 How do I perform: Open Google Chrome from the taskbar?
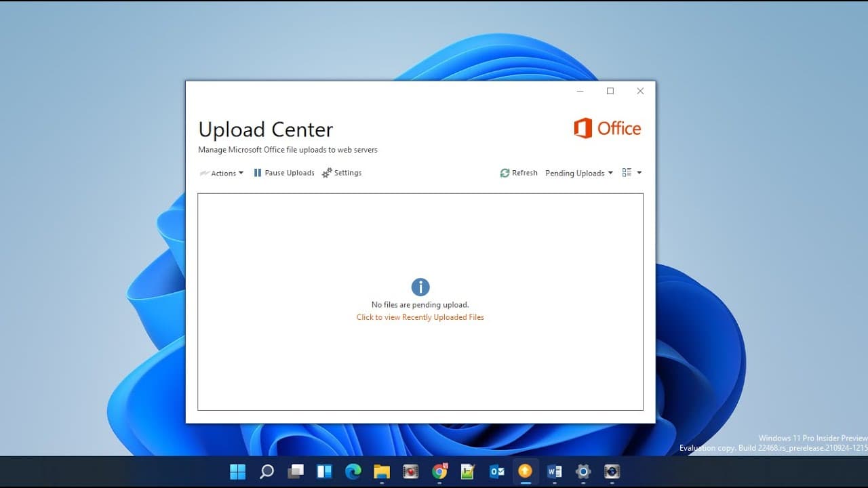pyautogui.click(x=439, y=472)
